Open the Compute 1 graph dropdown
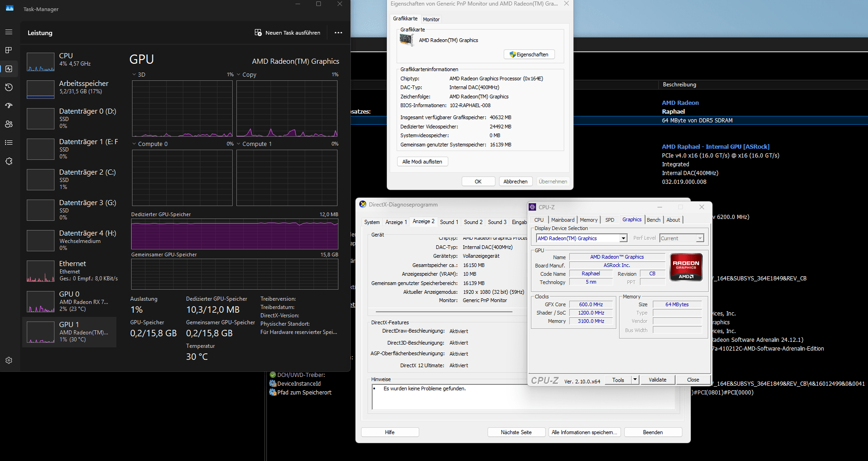868x461 pixels. (239, 144)
